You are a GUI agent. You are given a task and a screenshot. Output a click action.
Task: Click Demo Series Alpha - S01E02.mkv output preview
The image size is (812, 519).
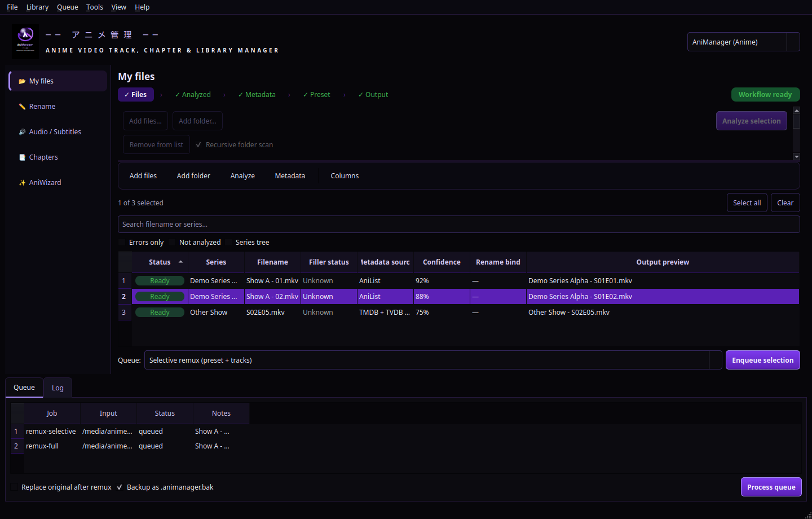pos(663,297)
